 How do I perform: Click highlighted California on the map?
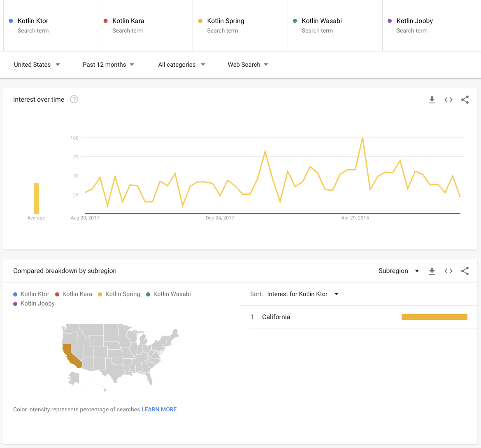pyautogui.click(x=71, y=354)
